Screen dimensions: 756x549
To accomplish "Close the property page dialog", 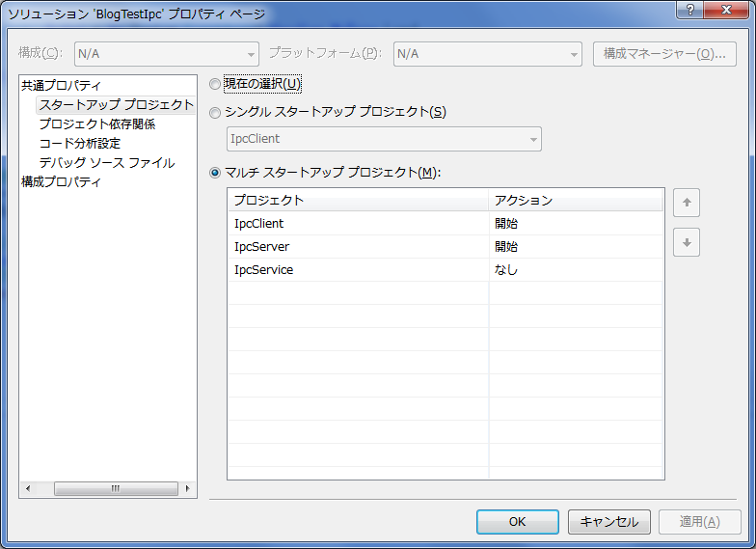I will point(726,10).
